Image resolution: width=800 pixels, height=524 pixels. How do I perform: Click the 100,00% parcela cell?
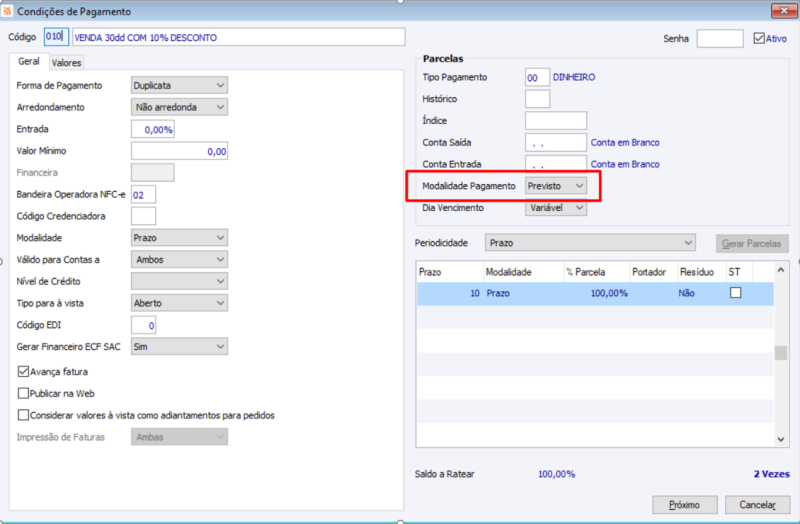(596, 293)
